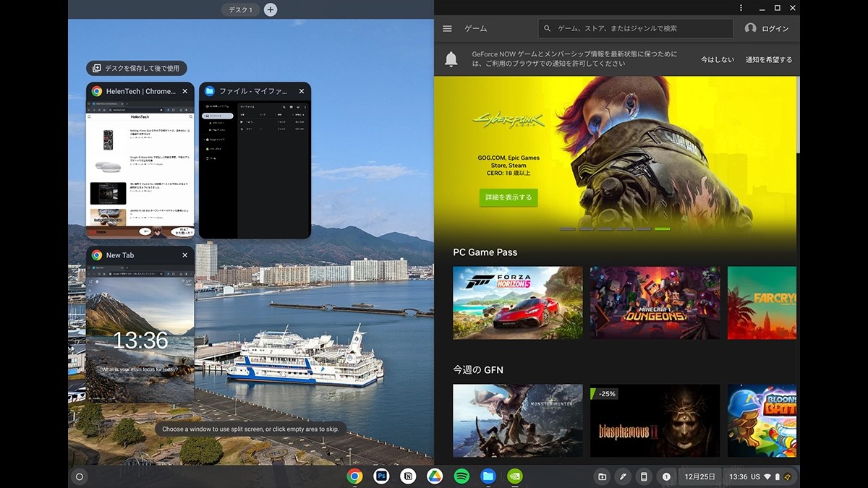The image size is (868, 488).
Task: Click the screen capture icon in the status tray
Action: [x=602, y=476]
